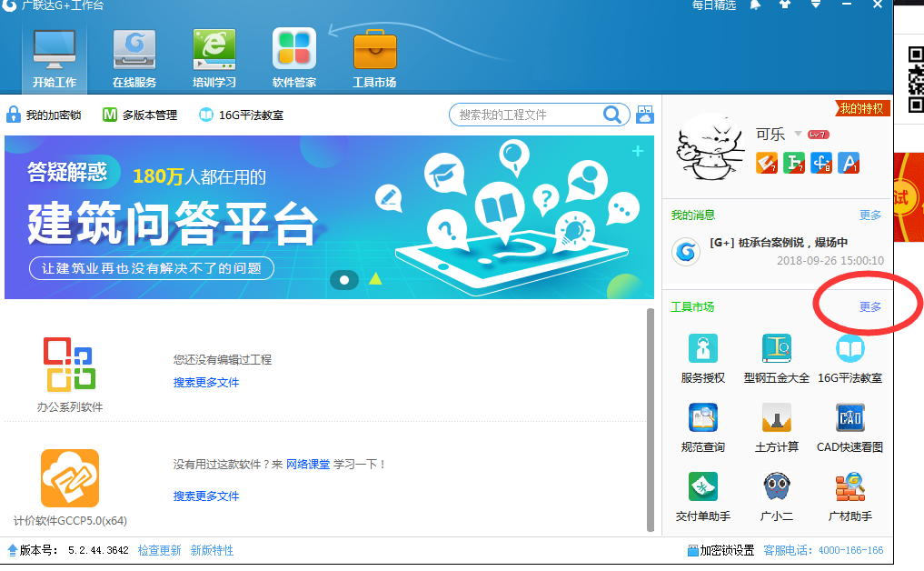Viewport: 924px width, 571px height.
Task: Click the cloud save icon beside search
Action: coord(645,115)
